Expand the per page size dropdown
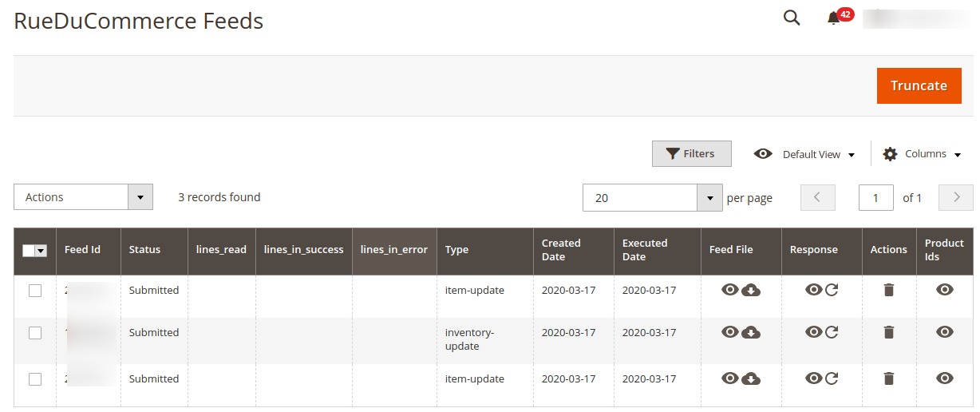Image resolution: width=980 pixels, height=412 pixels. 652,197
